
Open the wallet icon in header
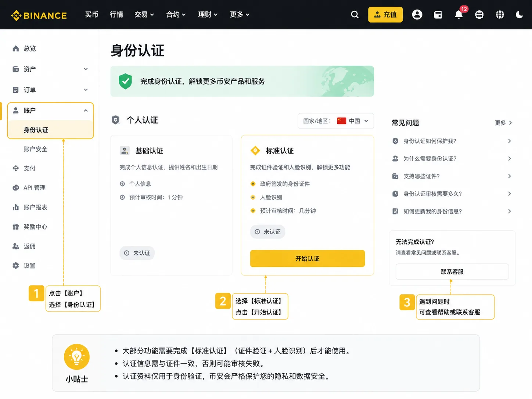[438, 15]
